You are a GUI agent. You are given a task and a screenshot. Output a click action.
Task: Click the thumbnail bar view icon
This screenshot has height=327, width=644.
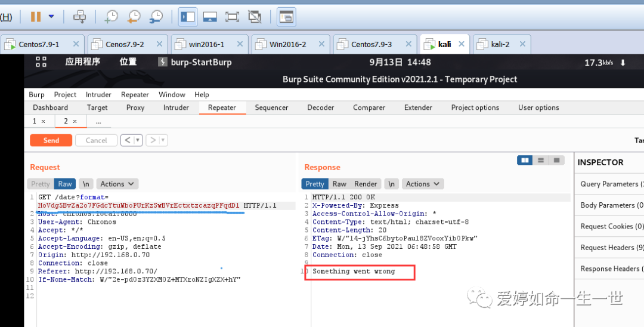click(210, 17)
